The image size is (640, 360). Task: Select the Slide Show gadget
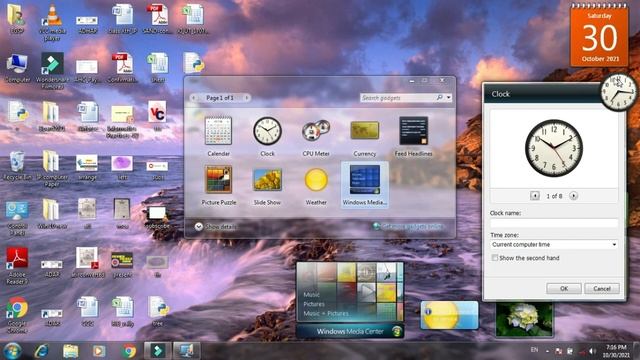(267, 185)
